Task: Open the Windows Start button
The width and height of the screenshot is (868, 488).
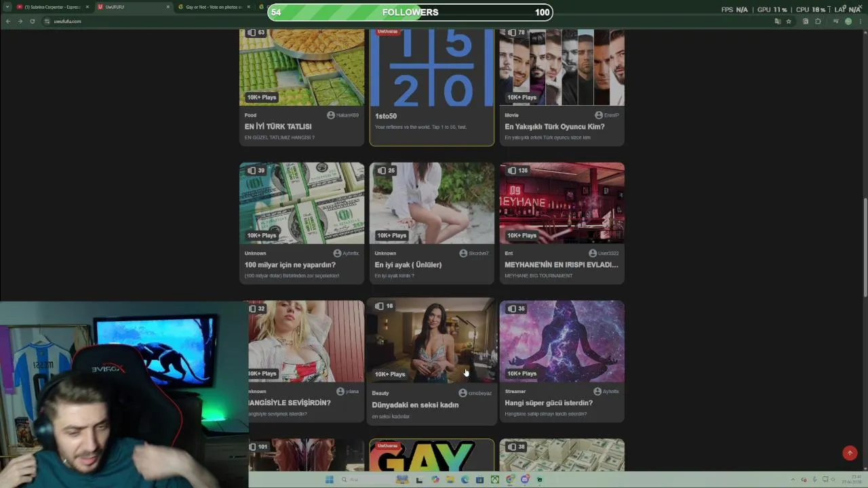Action: 330,480
